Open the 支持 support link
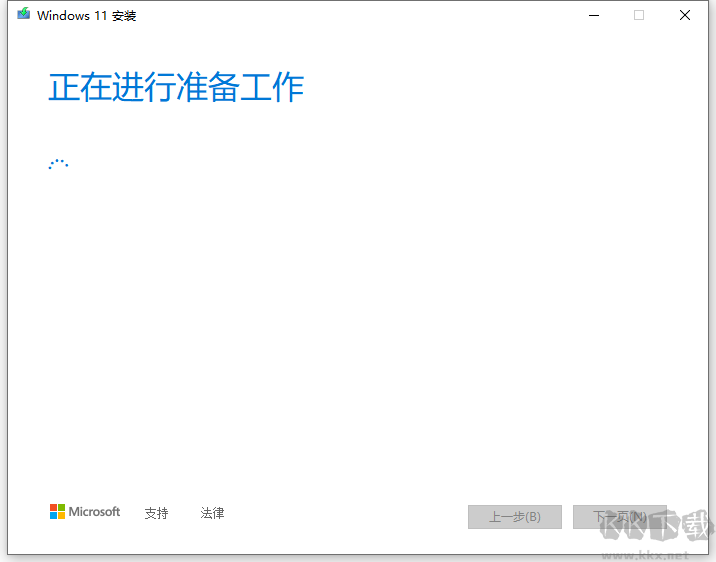 156,513
